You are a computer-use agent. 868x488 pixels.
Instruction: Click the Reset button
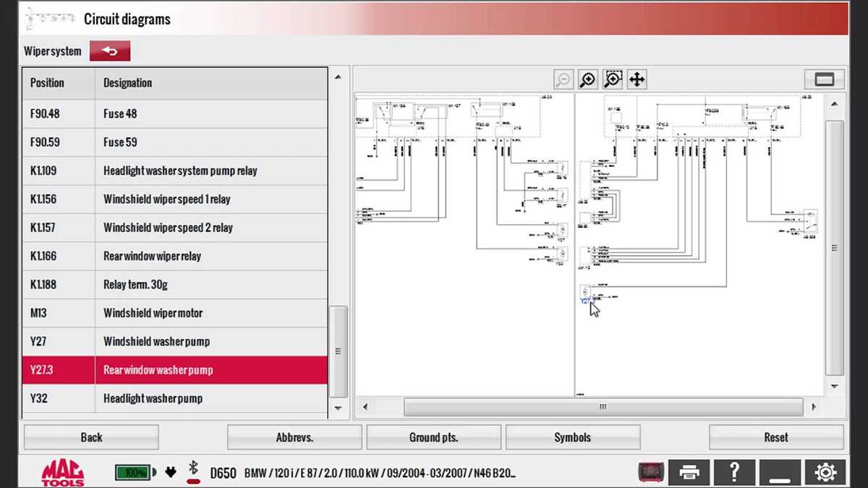pyautogui.click(x=776, y=437)
